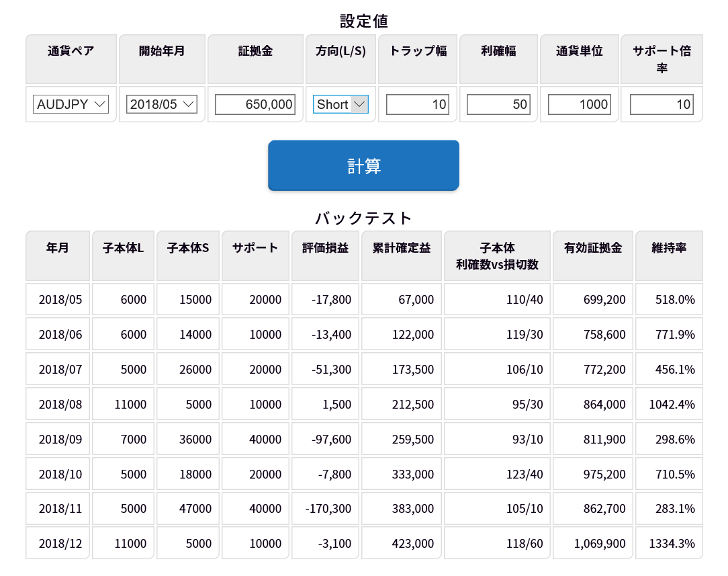Open the AUDJPY currency pair dropdown
The image size is (728, 576).
pos(71,104)
